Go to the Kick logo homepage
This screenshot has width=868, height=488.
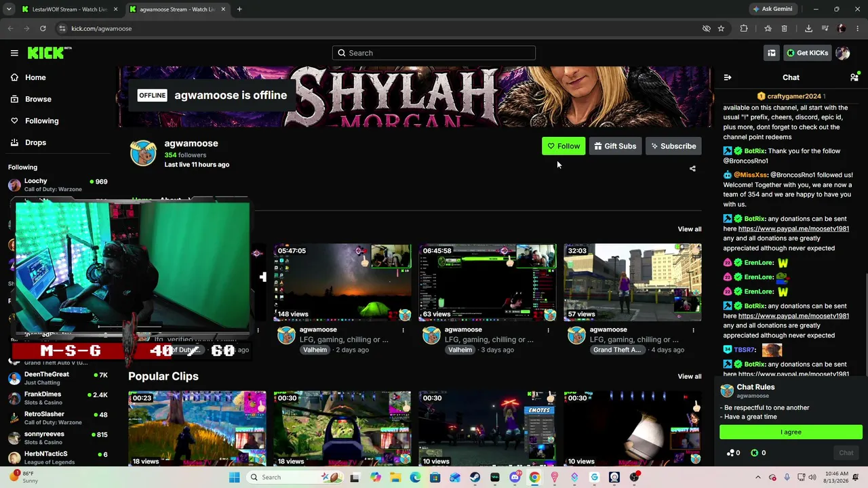[50, 53]
